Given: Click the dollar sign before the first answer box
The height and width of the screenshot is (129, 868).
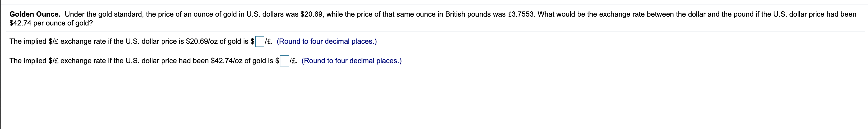Looking at the screenshot, I should pos(252,42).
